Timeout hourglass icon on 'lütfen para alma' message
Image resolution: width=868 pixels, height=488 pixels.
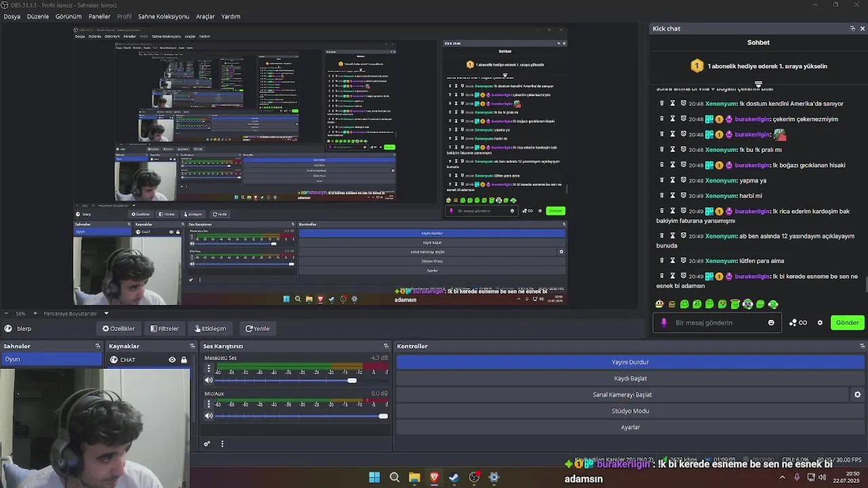pyautogui.click(x=673, y=260)
